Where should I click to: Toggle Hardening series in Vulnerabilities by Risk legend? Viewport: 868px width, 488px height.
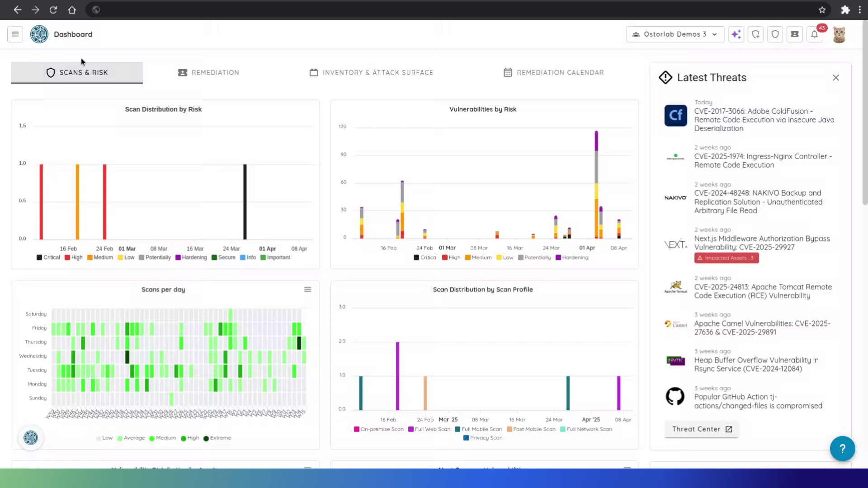click(x=571, y=258)
